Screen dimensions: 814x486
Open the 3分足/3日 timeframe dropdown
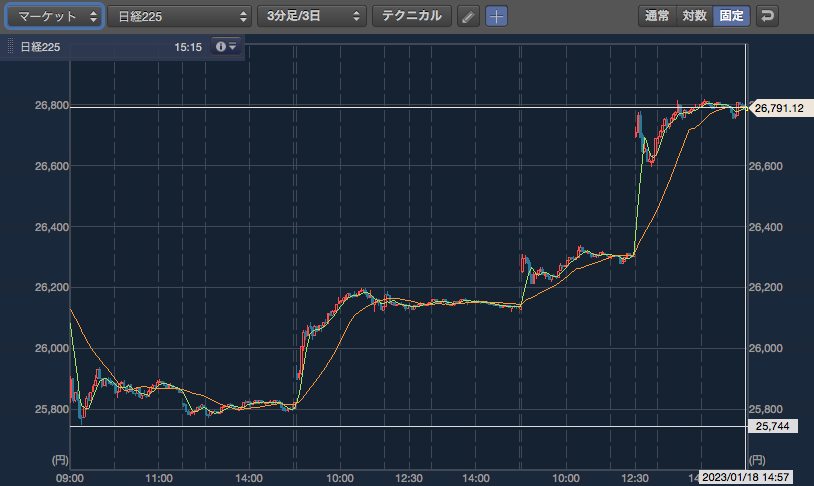312,17
